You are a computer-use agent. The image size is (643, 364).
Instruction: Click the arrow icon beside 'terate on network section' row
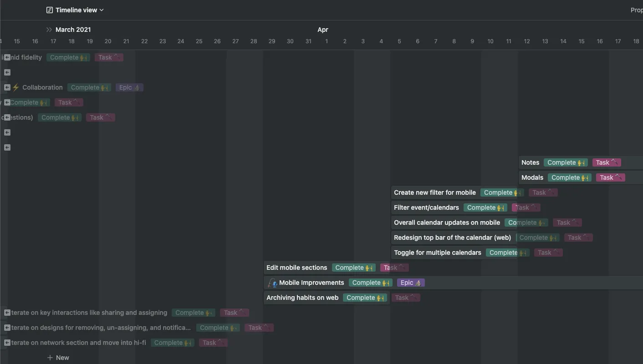coord(7,342)
